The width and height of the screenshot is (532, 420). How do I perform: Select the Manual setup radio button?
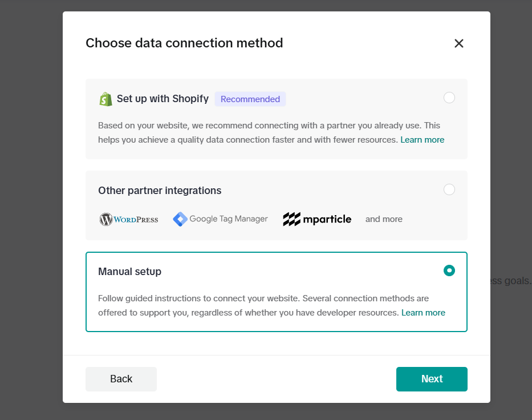pos(449,270)
